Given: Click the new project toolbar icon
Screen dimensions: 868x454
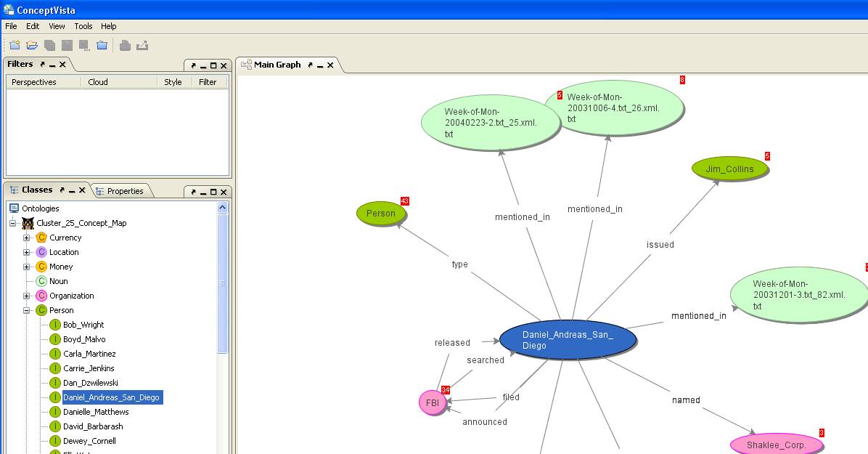Looking at the screenshot, I should 15,45.
